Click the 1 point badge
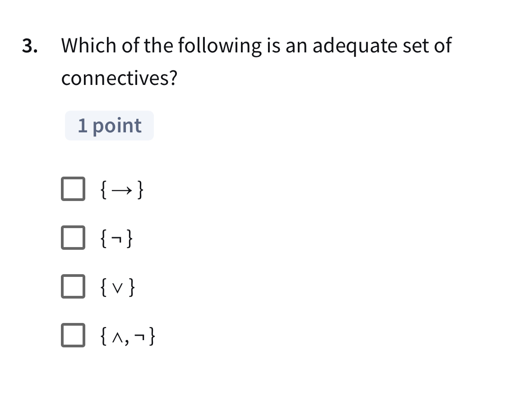Viewport: 532px width, 393px height. pos(109,125)
